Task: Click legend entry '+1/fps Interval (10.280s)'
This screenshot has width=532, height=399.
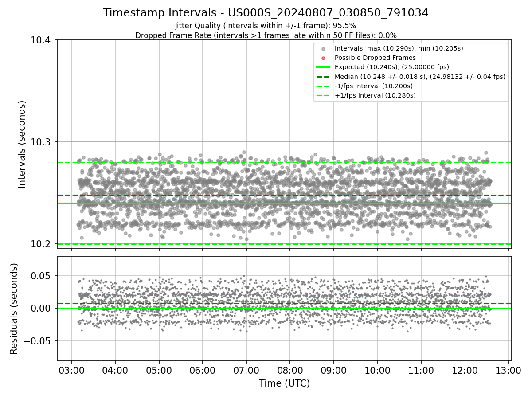Action: coord(375,95)
